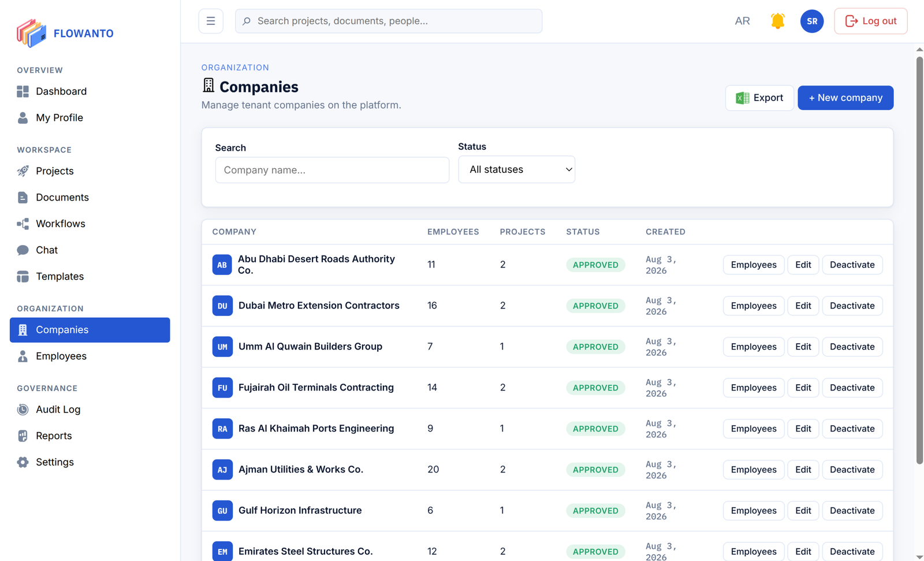Create a new company

coord(845,98)
